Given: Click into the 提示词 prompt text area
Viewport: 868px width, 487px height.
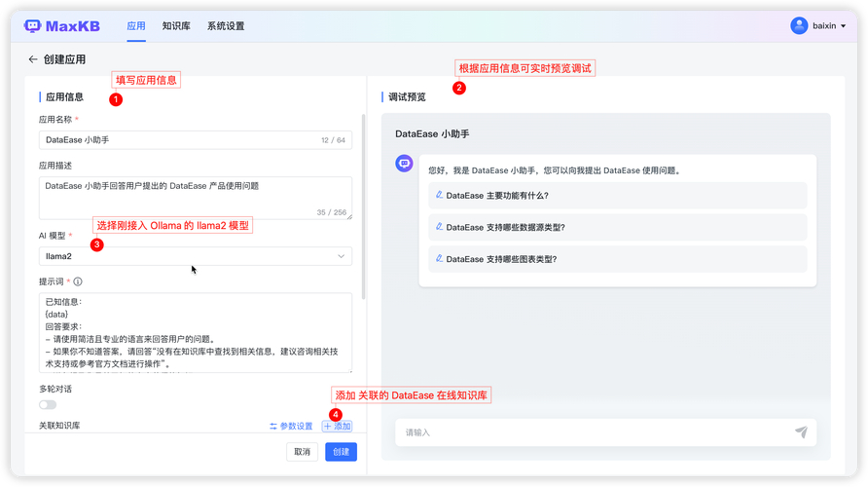Looking at the screenshot, I should 196,332.
